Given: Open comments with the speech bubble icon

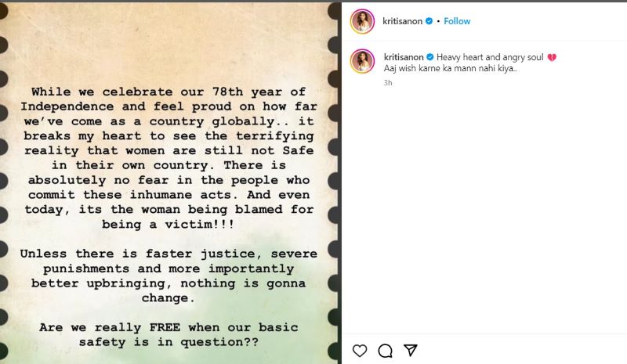Looking at the screenshot, I should 385,350.
